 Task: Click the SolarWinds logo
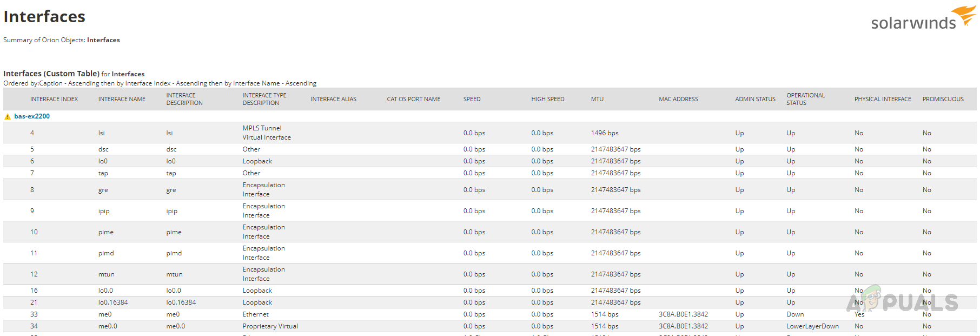[923, 18]
